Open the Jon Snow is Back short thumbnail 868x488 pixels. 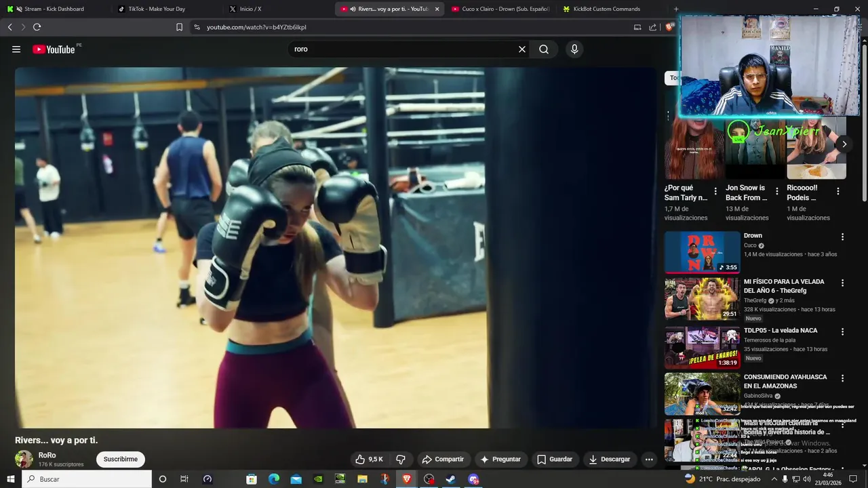(x=755, y=149)
